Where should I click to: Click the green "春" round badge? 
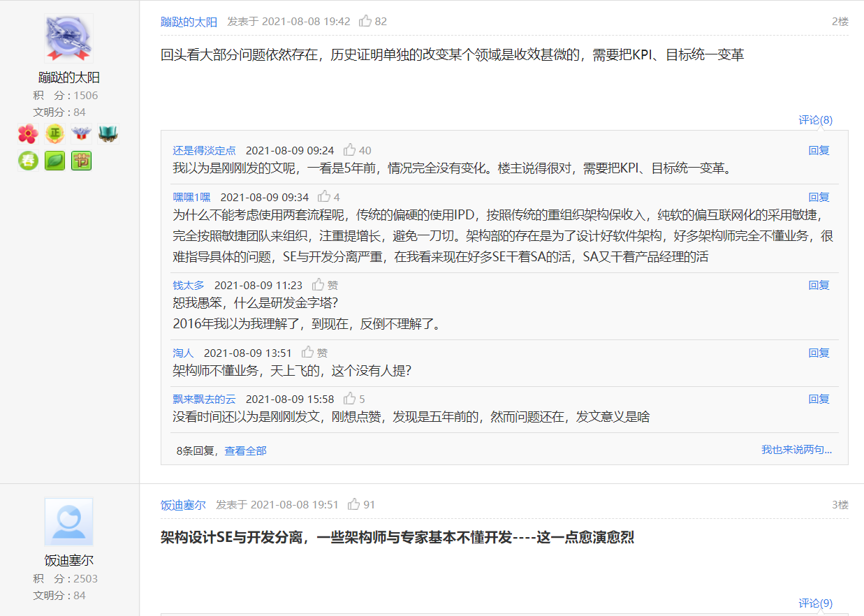point(28,161)
